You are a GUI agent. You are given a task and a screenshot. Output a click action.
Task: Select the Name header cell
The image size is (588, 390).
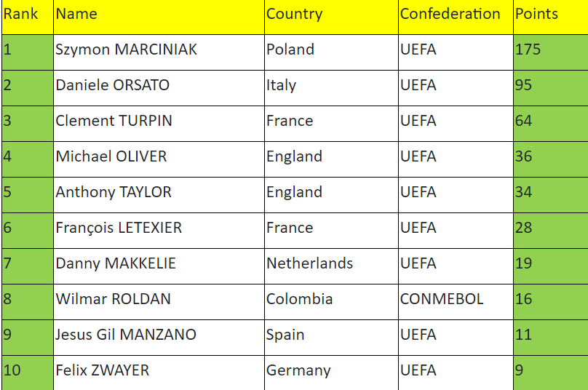(159, 17)
